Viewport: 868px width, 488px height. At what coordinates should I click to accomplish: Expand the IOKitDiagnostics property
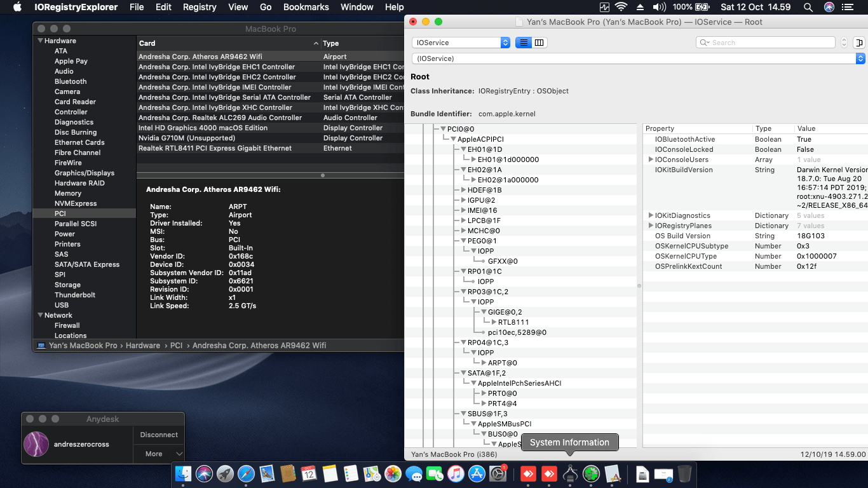point(651,215)
